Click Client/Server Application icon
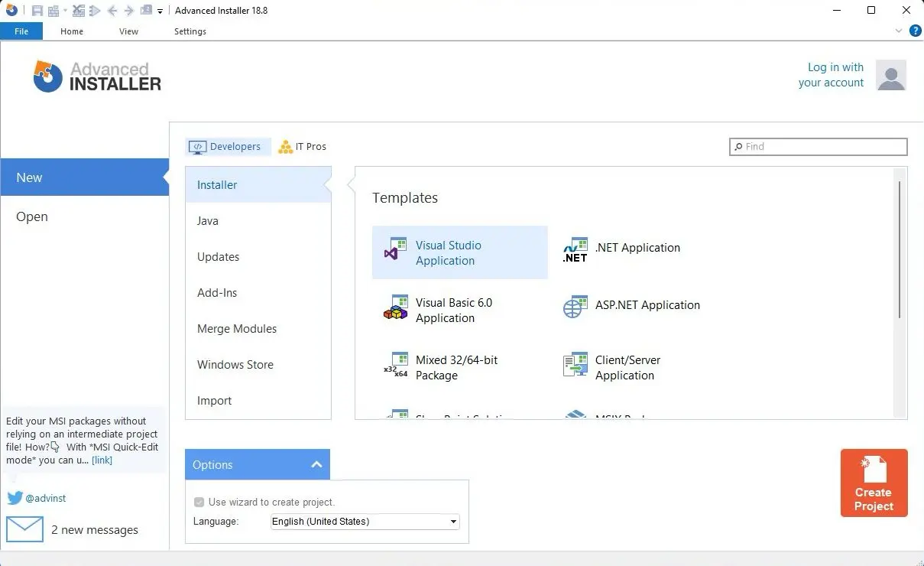924x566 pixels. point(575,365)
